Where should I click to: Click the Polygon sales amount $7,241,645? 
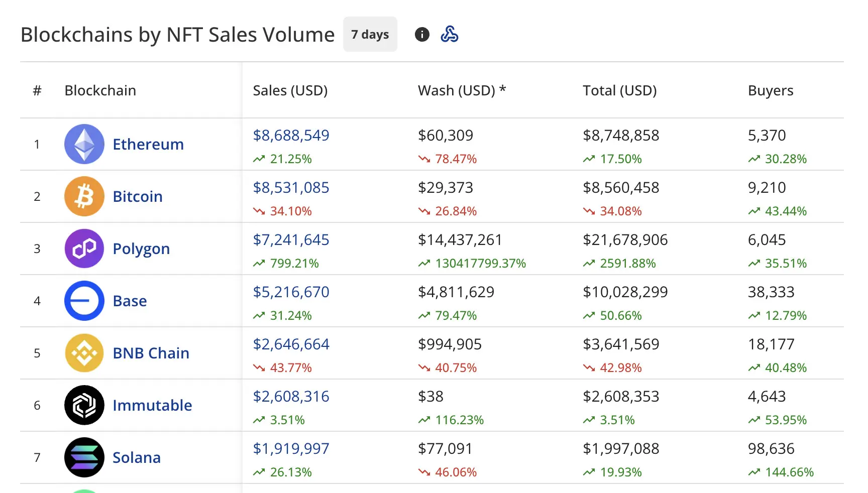click(291, 239)
